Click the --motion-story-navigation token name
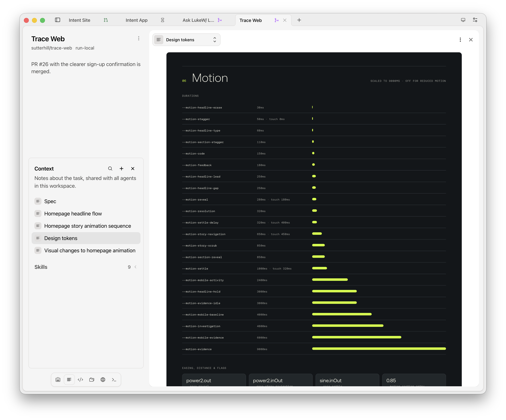Image resolution: width=506 pixels, height=420 pixels. pos(204,234)
